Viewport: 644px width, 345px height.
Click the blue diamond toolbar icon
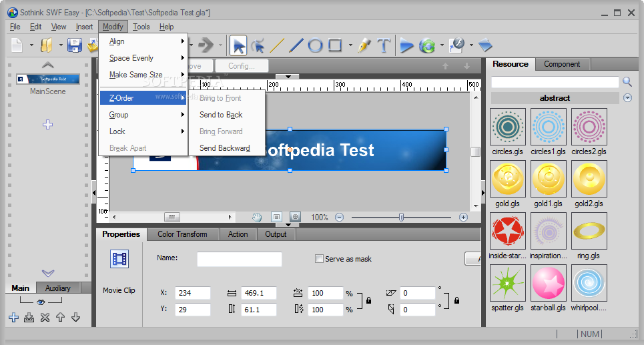tap(485, 45)
